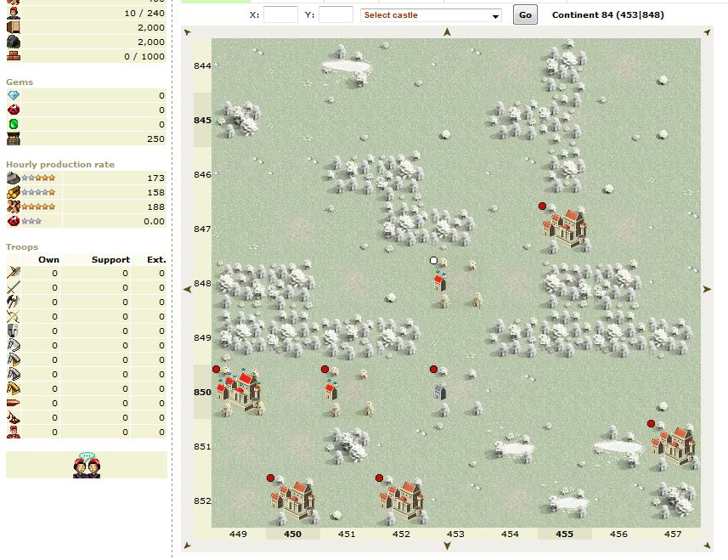
Task: Click the bold '455' column label on the map
Action: (565, 534)
